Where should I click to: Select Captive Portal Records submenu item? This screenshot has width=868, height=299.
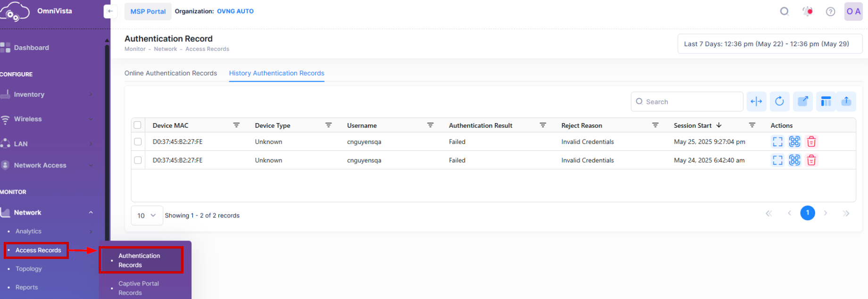click(x=139, y=288)
